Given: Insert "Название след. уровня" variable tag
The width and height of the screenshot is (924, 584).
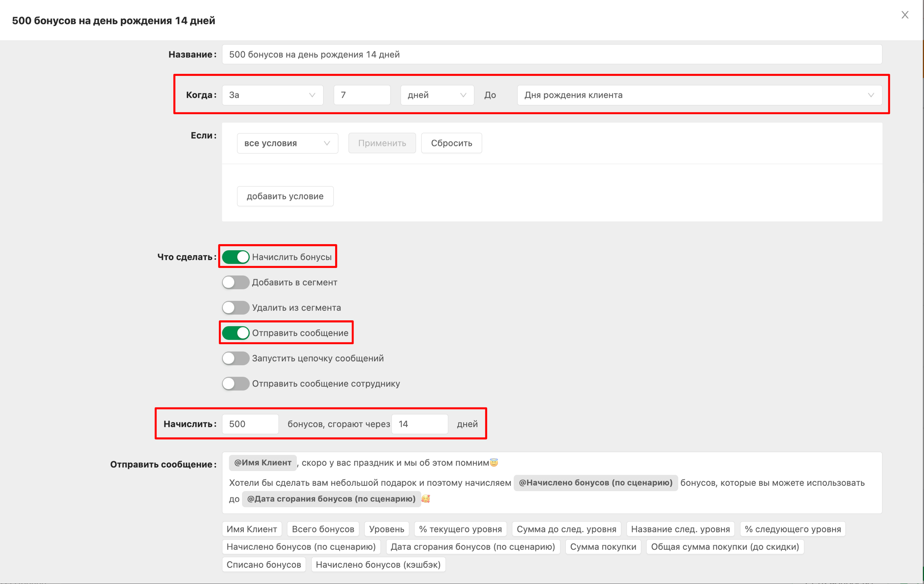Looking at the screenshot, I should tap(680, 529).
